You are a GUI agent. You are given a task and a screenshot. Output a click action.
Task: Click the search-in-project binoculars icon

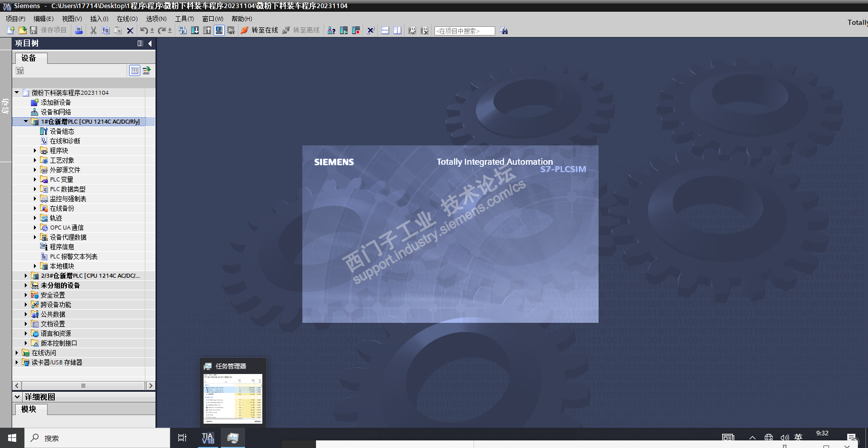[x=504, y=30]
